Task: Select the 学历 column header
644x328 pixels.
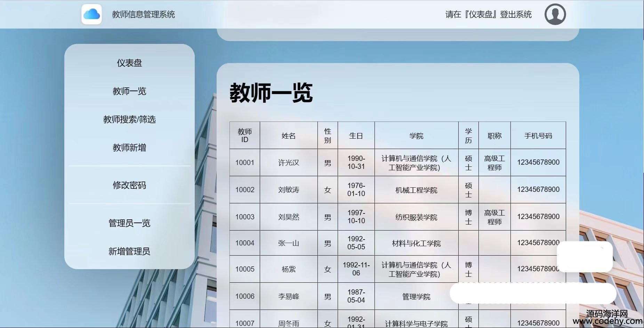Action: pyautogui.click(x=468, y=135)
